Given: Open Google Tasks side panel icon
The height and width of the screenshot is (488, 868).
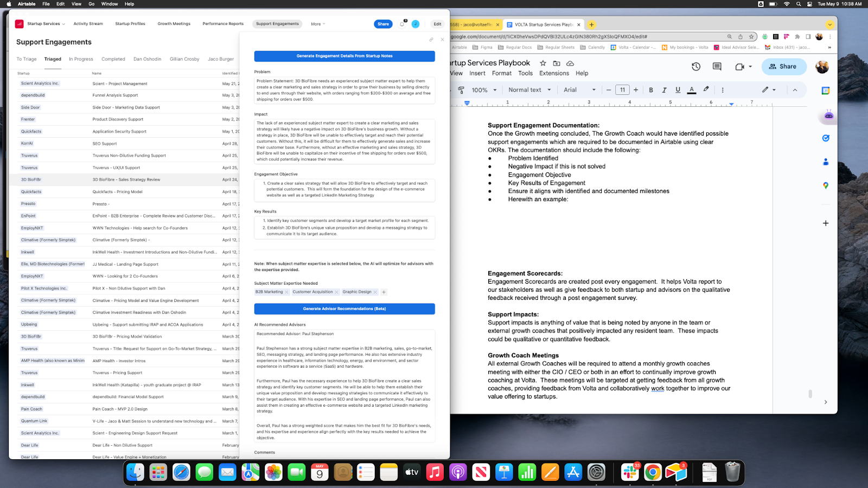Looking at the screenshot, I should [x=826, y=138].
